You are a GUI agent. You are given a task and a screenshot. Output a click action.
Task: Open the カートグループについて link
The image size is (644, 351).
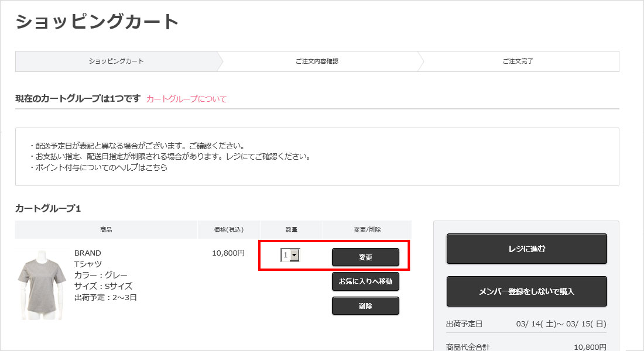pos(186,99)
